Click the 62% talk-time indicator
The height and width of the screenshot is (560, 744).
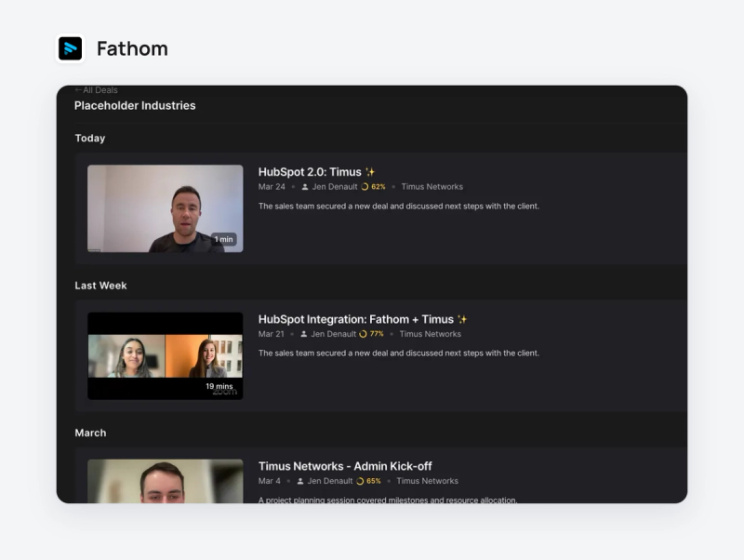coord(374,187)
